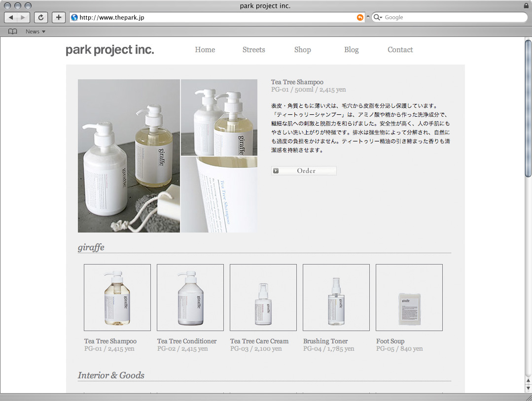The width and height of the screenshot is (532, 401).
Task: Click the Order button
Action: coord(304,171)
